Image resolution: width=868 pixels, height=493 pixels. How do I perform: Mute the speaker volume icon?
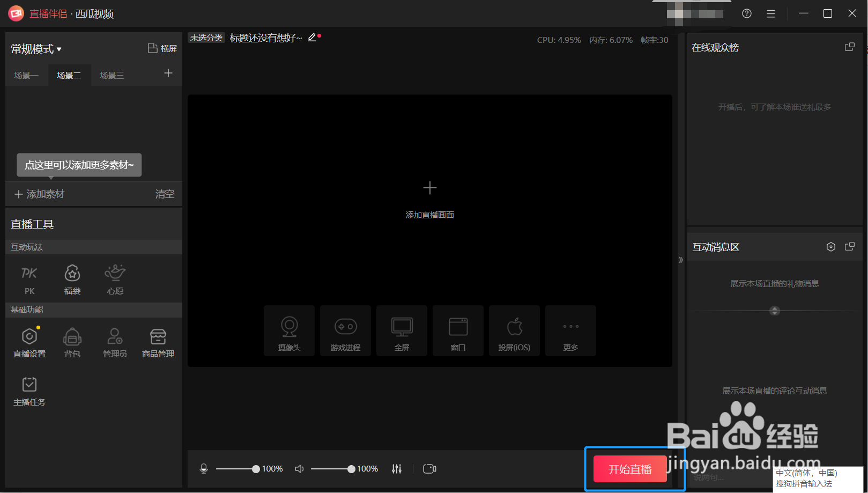pyautogui.click(x=299, y=469)
